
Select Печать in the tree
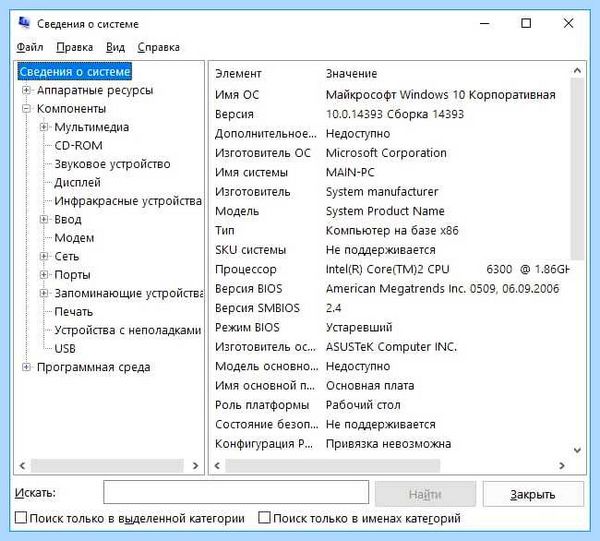pos(73,312)
